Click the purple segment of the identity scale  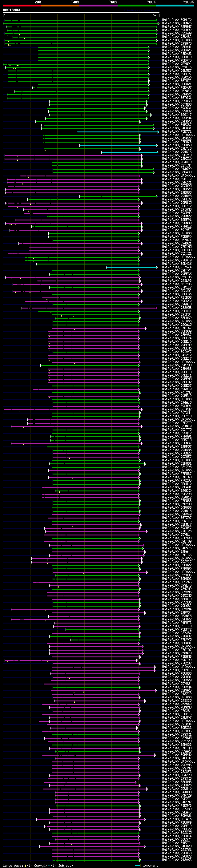[x=99, y=6]
